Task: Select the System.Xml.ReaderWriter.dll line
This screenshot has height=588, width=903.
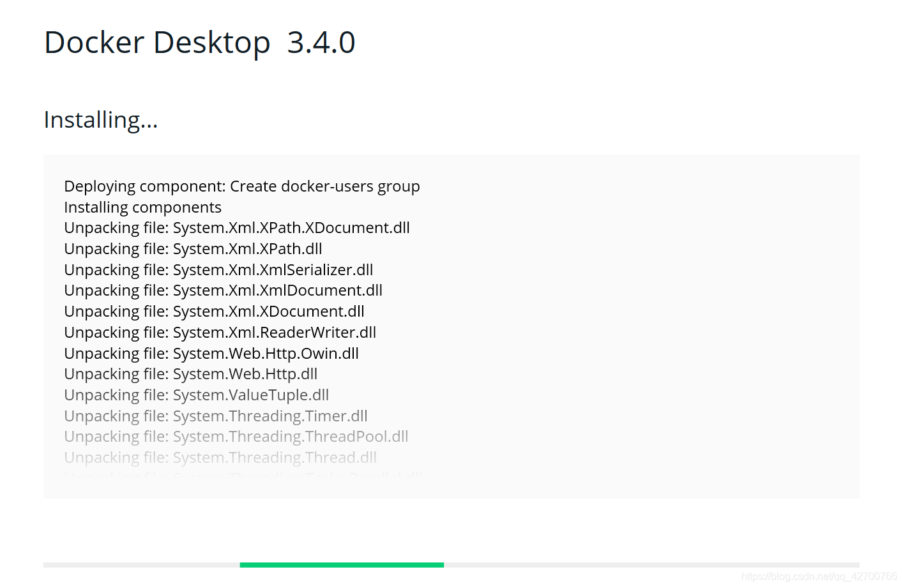Action: (220, 333)
